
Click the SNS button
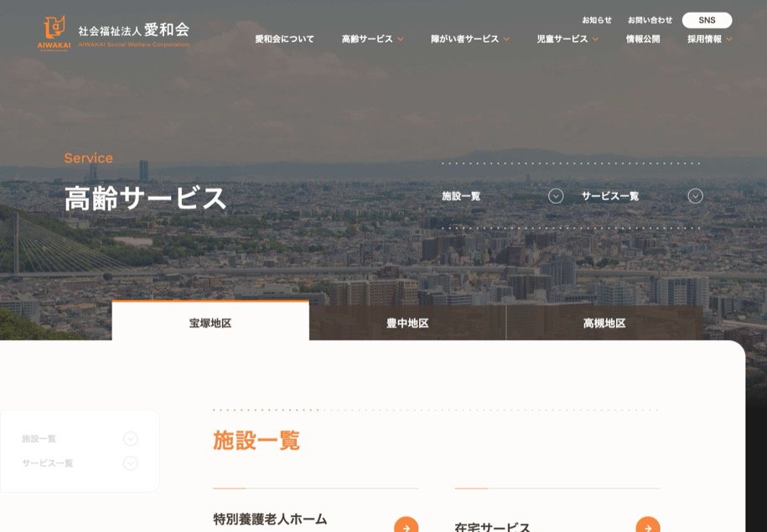[x=707, y=20]
